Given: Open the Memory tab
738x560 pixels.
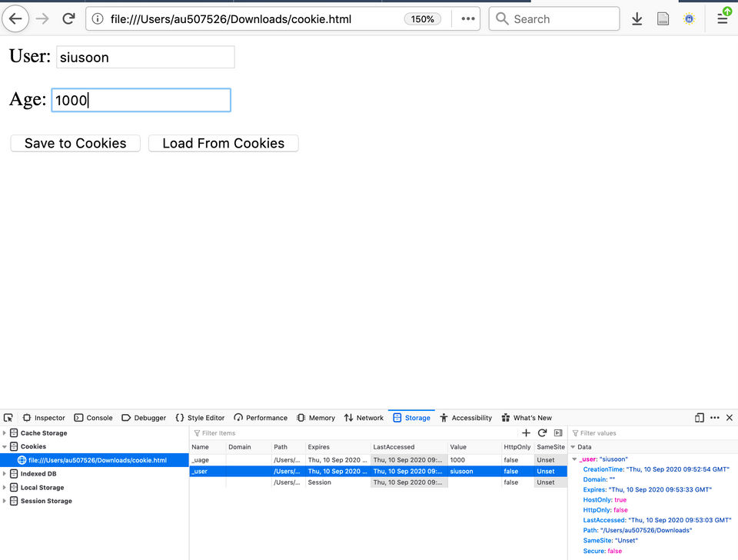Looking at the screenshot, I should [316, 418].
